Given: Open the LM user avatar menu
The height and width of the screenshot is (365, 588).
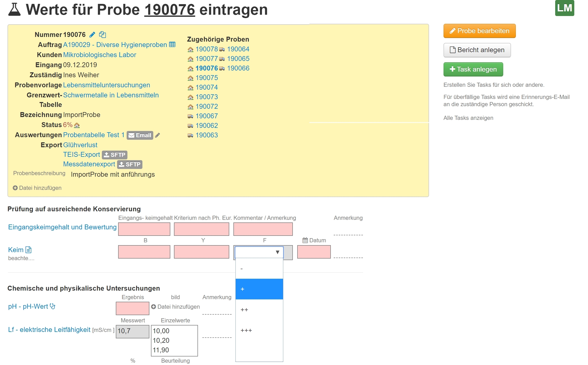Looking at the screenshot, I should tap(564, 8).
